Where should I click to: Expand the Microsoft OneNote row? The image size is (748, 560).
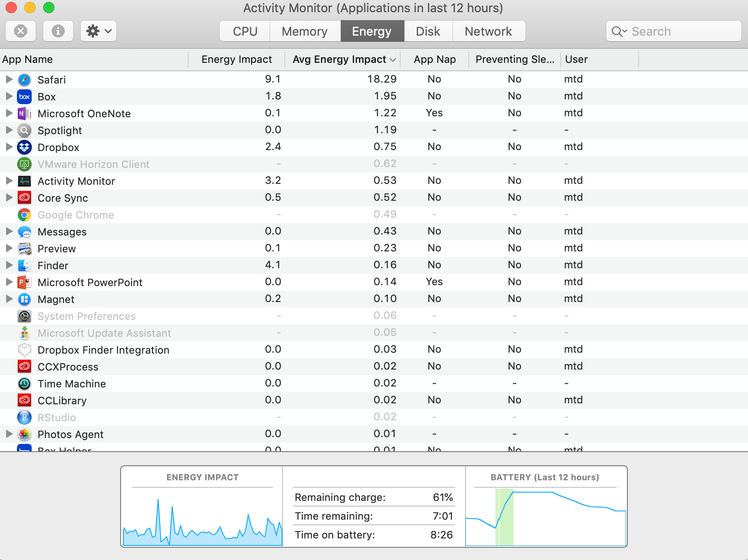coord(9,113)
